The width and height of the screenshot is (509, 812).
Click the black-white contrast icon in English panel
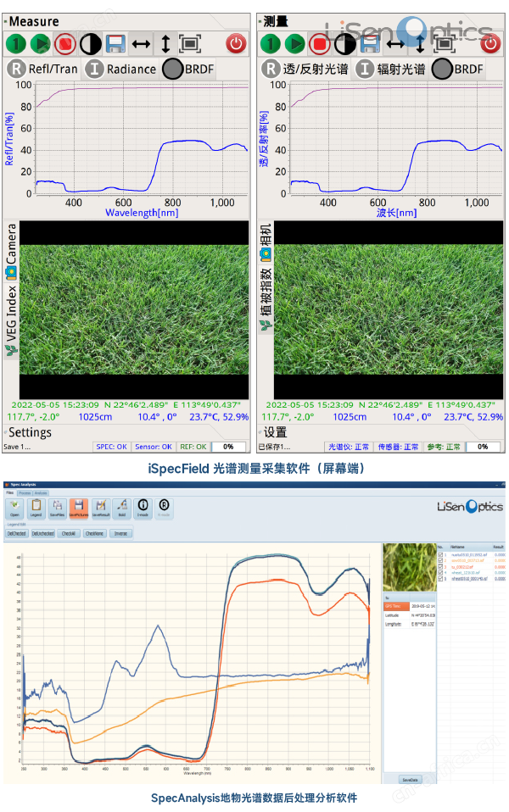pos(91,44)
